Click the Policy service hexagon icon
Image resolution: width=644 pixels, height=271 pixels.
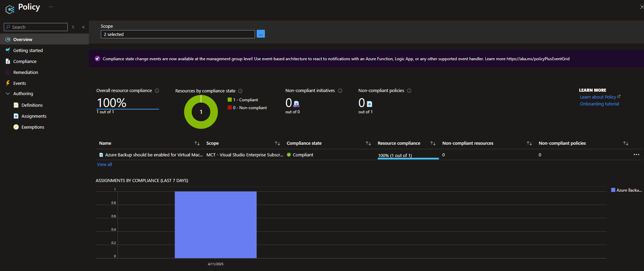point(10,9)
